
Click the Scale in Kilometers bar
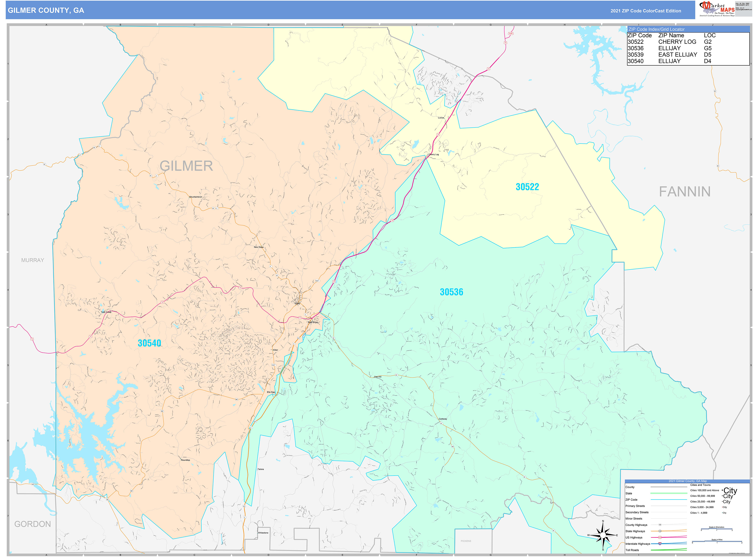717,529
